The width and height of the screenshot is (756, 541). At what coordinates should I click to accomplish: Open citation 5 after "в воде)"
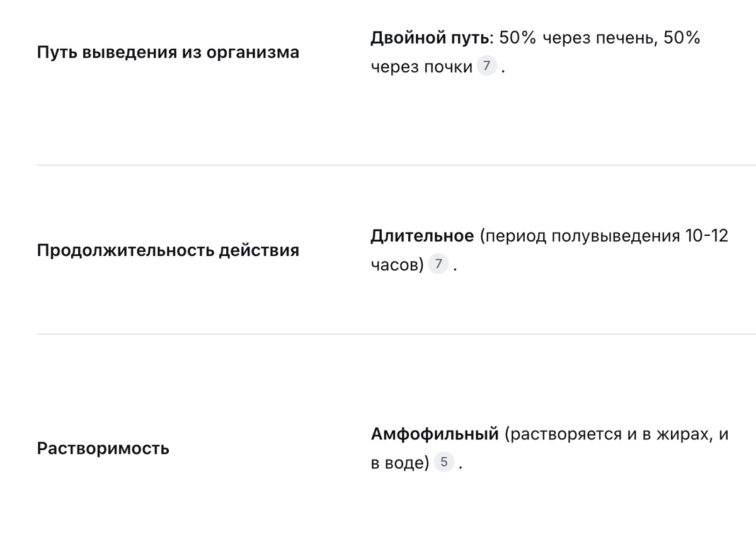(444, 462)
